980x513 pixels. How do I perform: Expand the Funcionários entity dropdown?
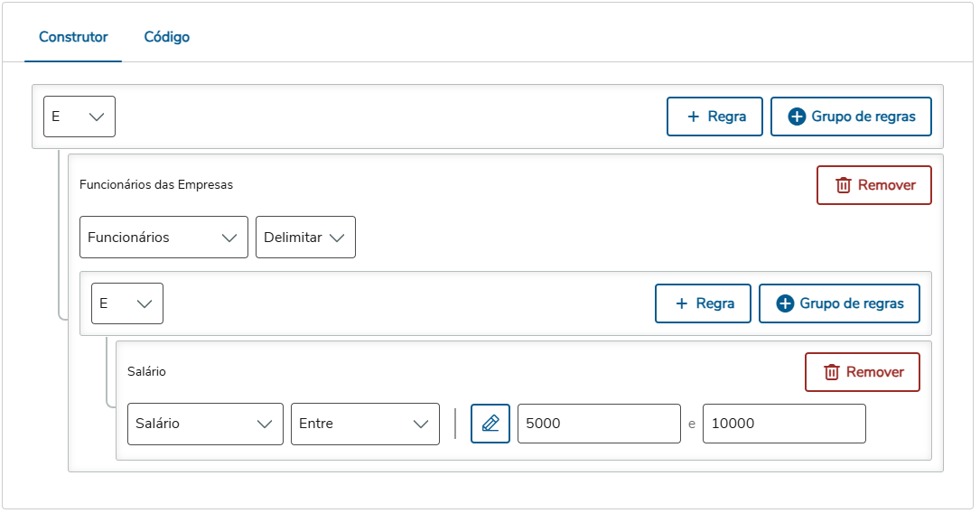(163, 238)
